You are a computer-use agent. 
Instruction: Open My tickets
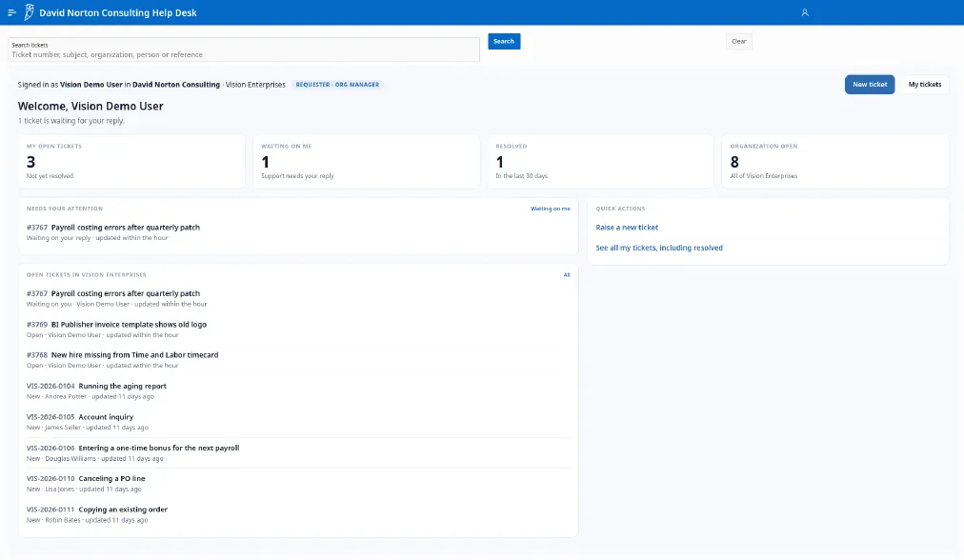925,84
